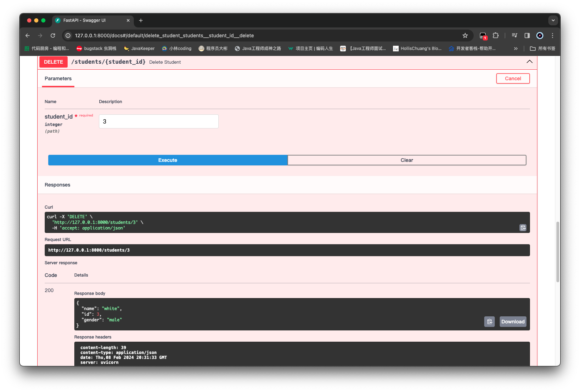580x392 pixels.
Task: Open the 代码厨房 bookmark
Action: (47, 49)
